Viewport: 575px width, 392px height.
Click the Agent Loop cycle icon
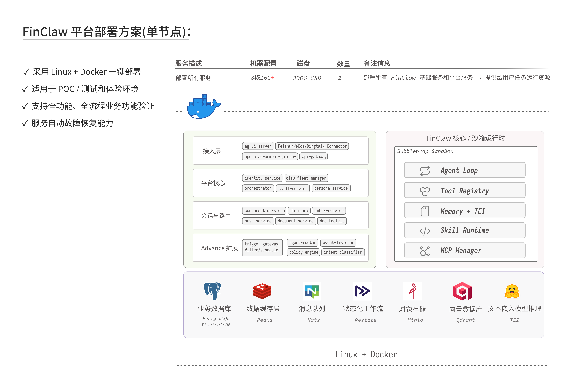tap(425, 171)
